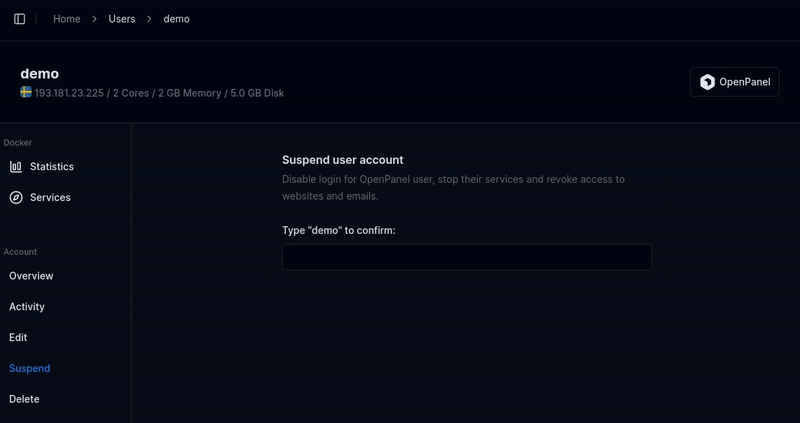The height and width of the screenshot is (423, 800).
Task: Click the Account section label
Action: (20, 252)
